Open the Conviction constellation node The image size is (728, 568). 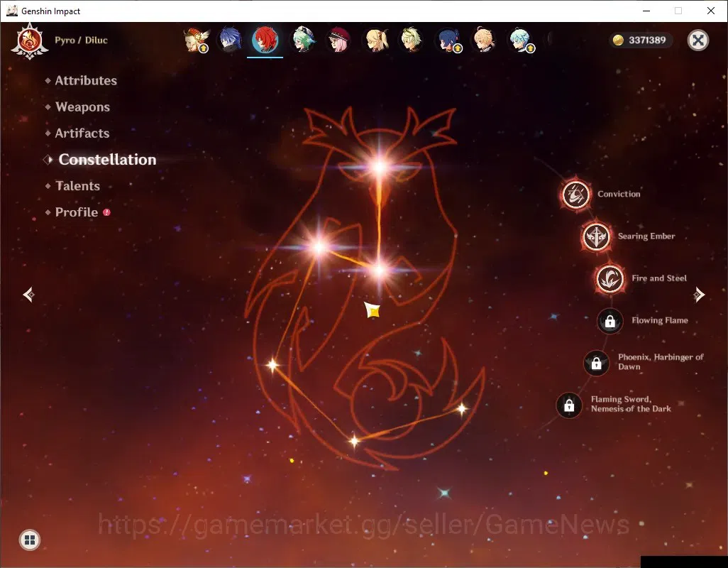576,194
